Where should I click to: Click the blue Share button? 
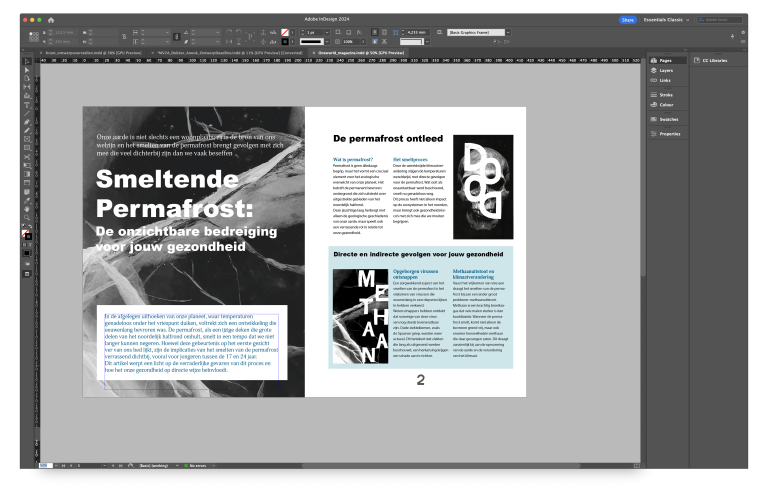628,19
